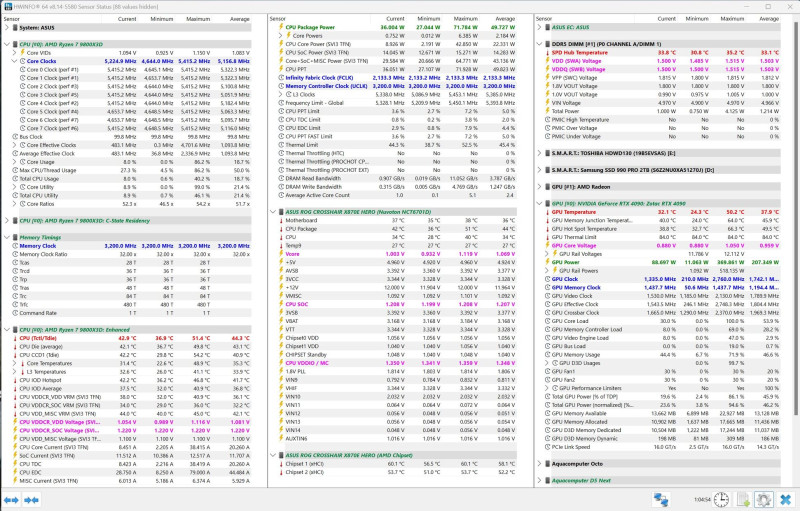Select the ASUS ROG CROSSHAIR AMD Chipset header

(x=397, y=455)
